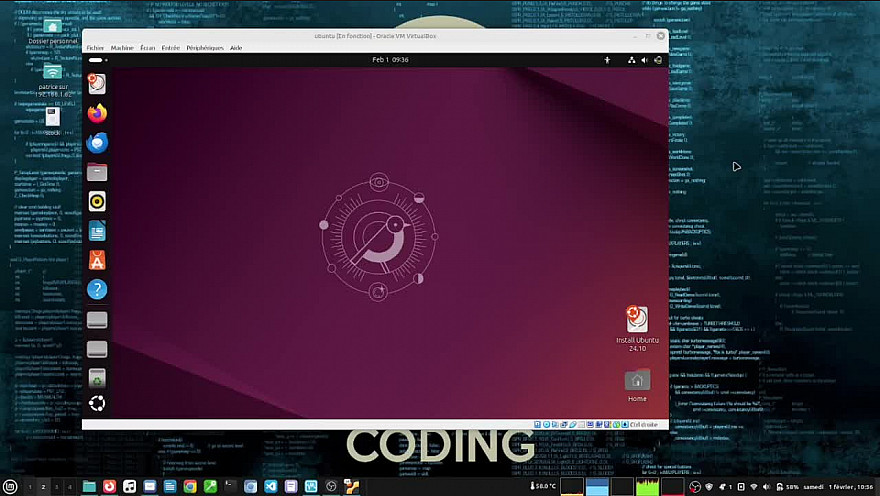Launch Thunderbird mail from the dock
The width and height of the screenshot is (880, 496).
(97, 142)
